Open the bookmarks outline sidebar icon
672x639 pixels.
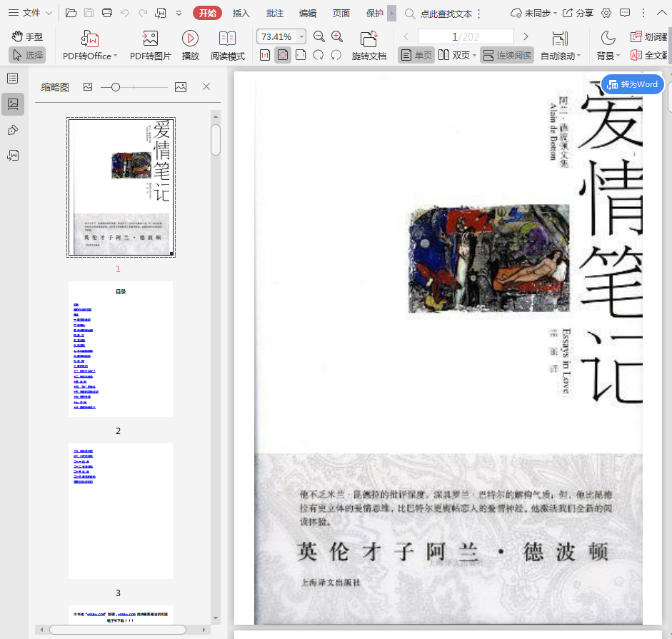tap(12, 79)
